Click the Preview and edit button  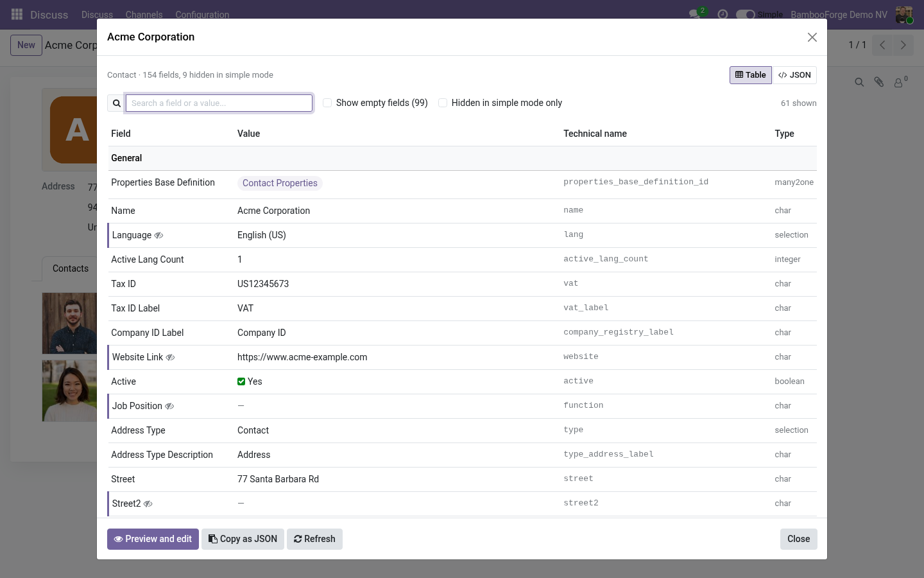(153, 539)
